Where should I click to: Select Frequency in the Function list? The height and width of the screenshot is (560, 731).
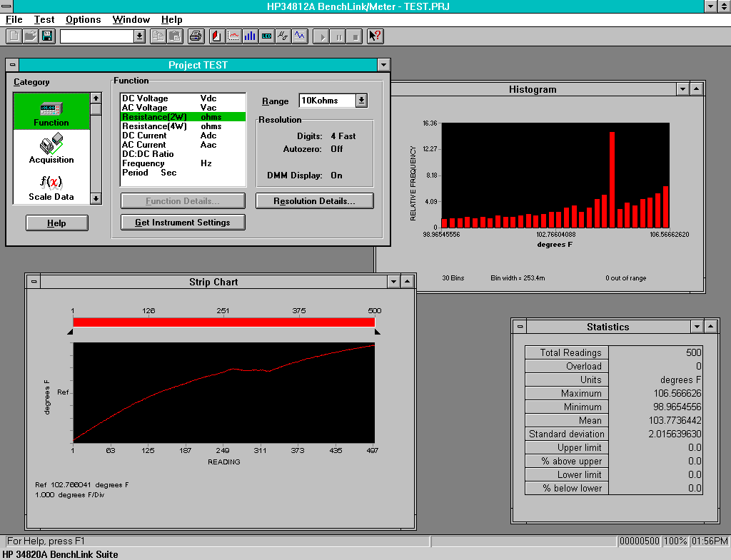tap(143, 163)
